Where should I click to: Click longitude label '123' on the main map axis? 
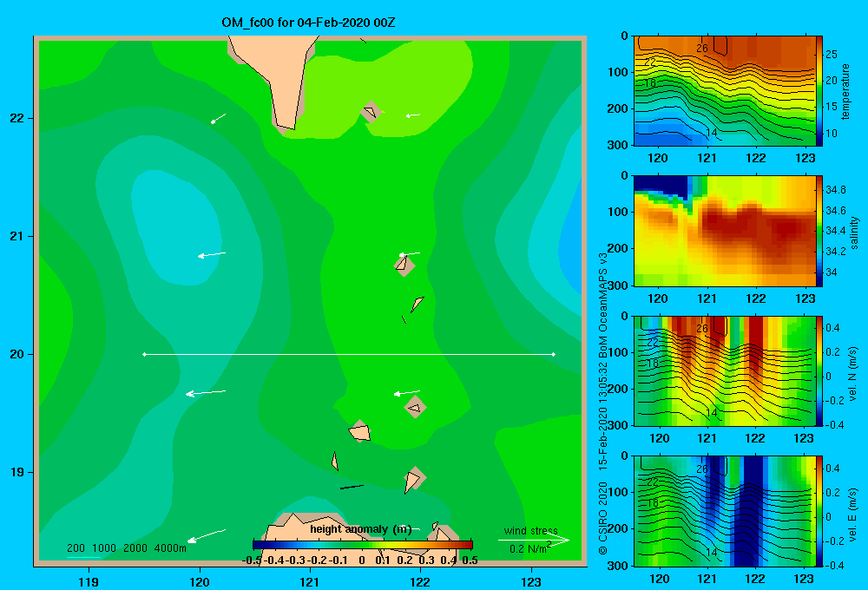(x=531, y=581)
